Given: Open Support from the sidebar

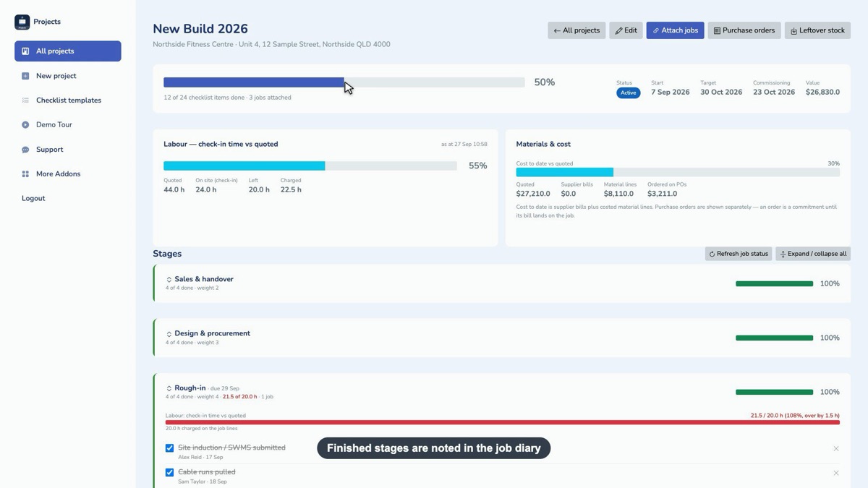Looking at the screenshot, I should [x=68, y=150].
